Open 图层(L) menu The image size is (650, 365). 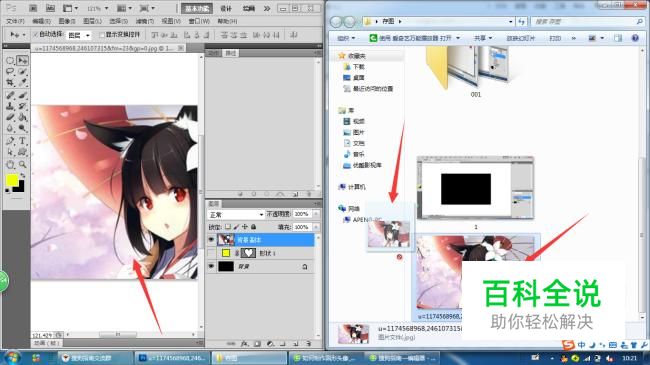(x=92, y=21)
